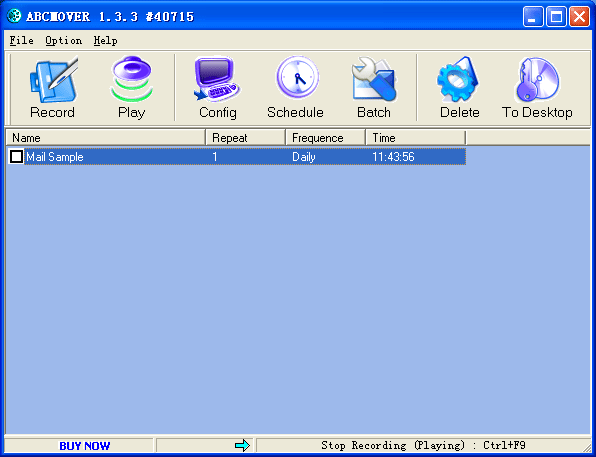Sort by the Repeat column header
The image size is (596, 457).
[246, 137]
